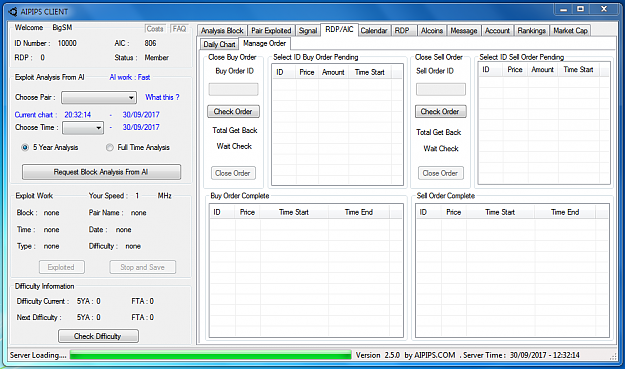Click ID column header in Buy Order Pending
This screenshot has height=369, width=625.
[284, 72]
